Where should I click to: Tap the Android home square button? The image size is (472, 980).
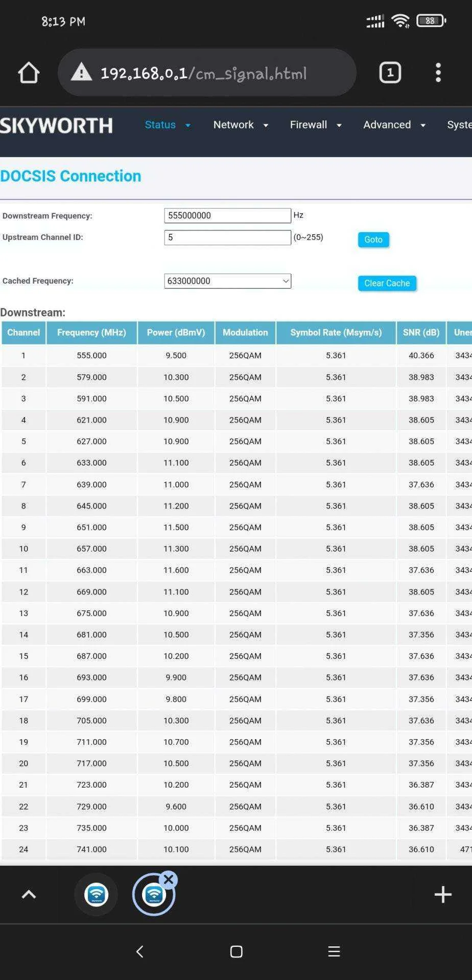236,951
